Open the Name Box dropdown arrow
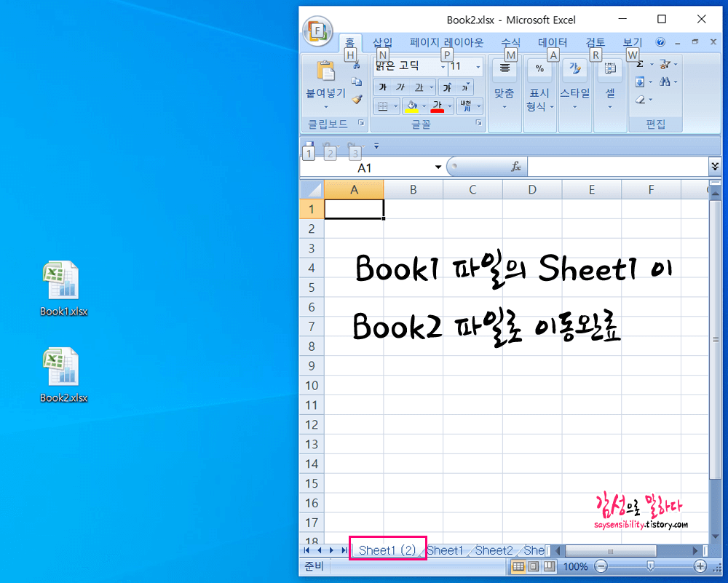728x583 pixels. point(438,167)
